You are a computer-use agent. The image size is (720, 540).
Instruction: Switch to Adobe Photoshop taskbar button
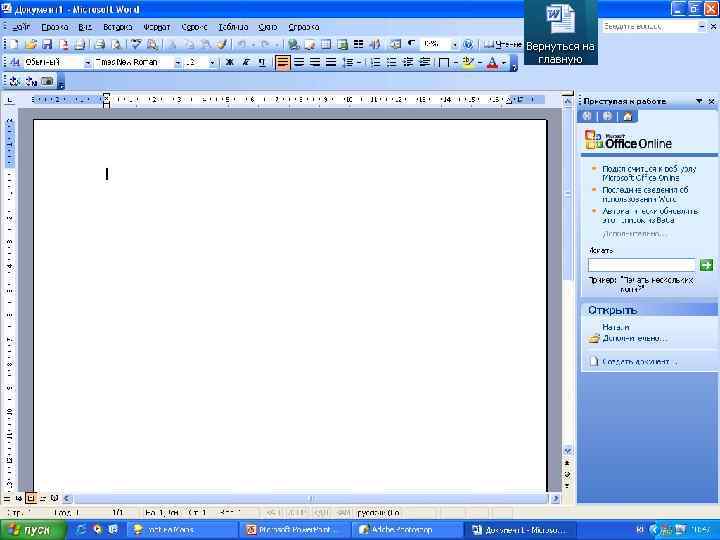(x=406, y=530)
